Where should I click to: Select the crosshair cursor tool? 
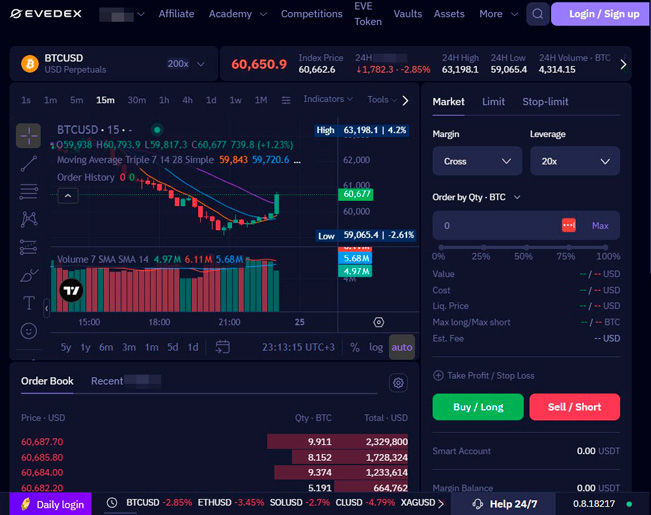(x=28, y=136)
